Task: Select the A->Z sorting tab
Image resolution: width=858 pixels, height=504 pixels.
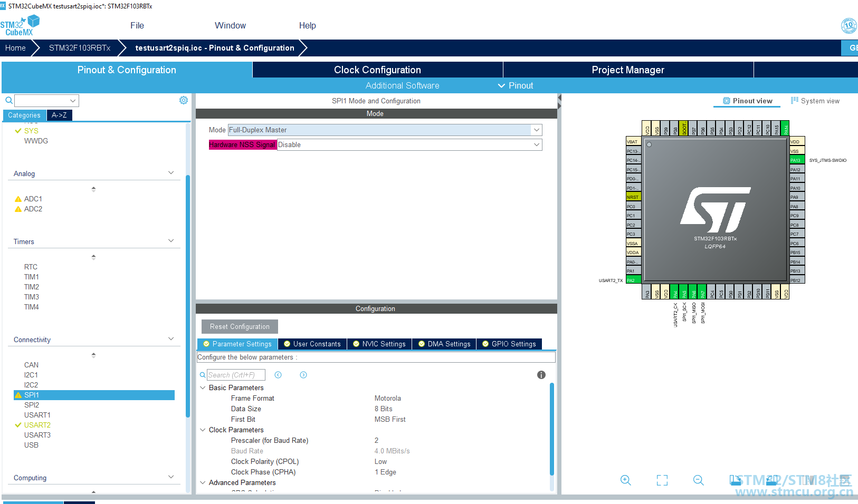Action: tap(59, 115)
